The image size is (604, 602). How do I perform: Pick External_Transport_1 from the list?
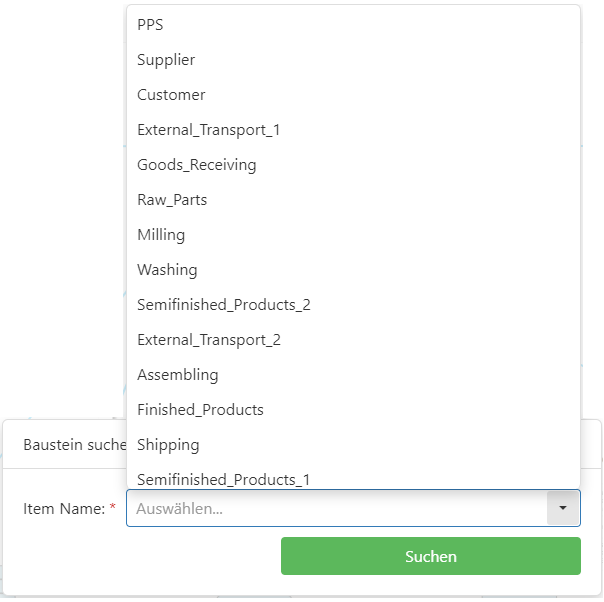208,130
